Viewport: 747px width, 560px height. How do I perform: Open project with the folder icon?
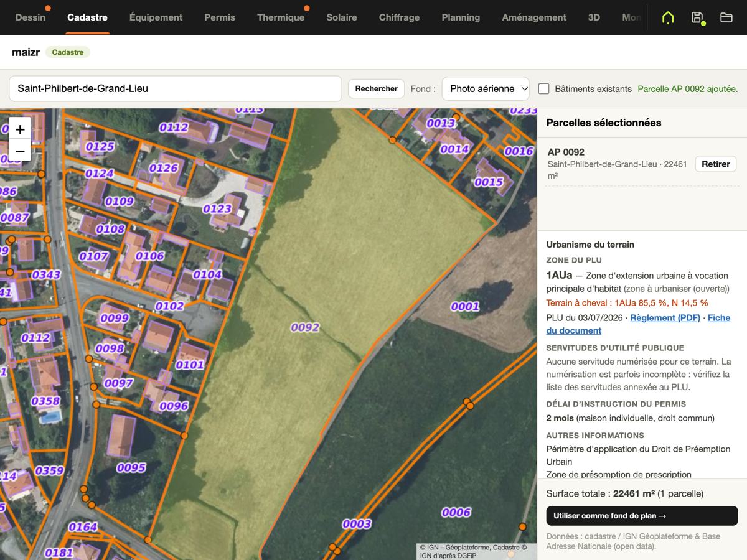click(x=726, y=17)
